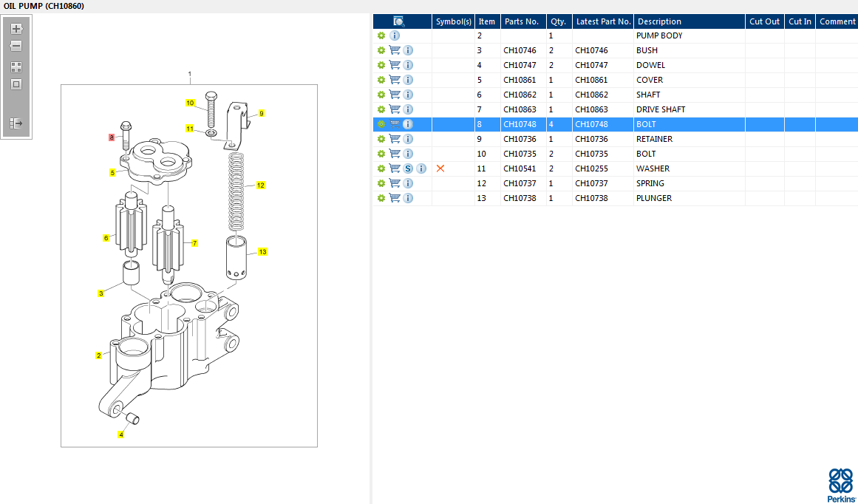This screenshot has height=504, width=858.
Task: Click gear icon in the DOWEL row
Action: coord(381,65)
